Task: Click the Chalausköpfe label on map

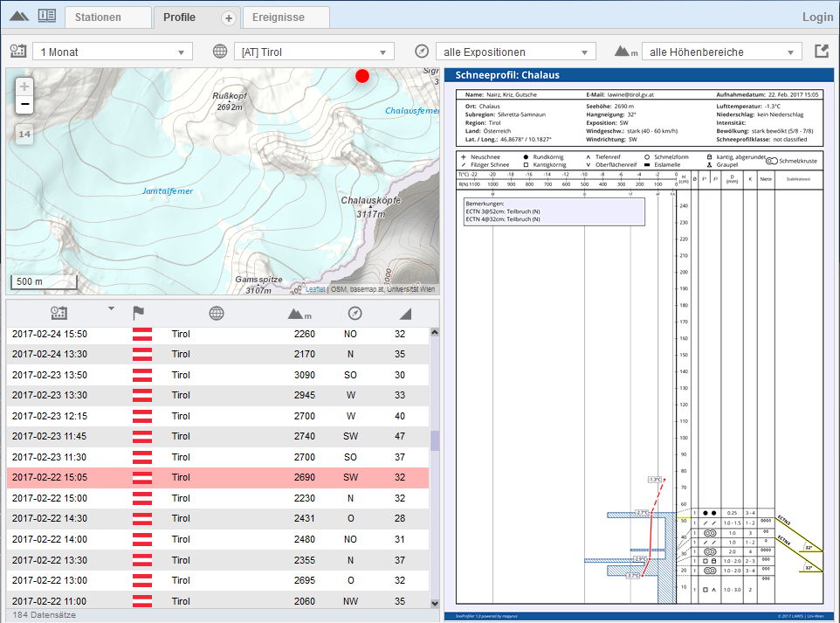Action: tap(371, 200)
